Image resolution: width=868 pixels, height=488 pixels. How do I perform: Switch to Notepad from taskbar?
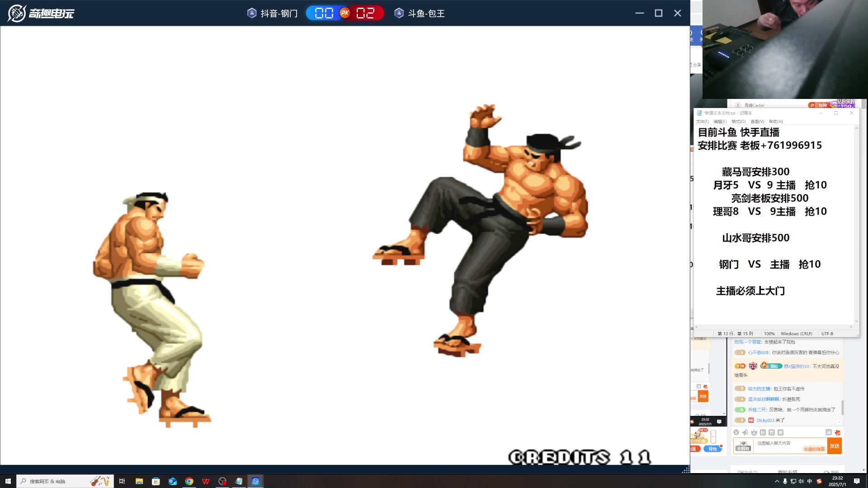point(239,481)
